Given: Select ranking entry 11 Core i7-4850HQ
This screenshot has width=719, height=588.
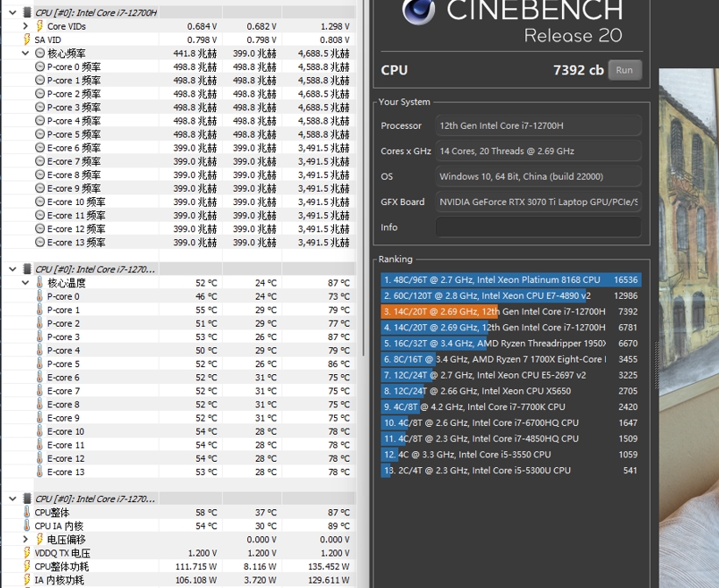Looking at the screenshot, I should coord(511,439).
